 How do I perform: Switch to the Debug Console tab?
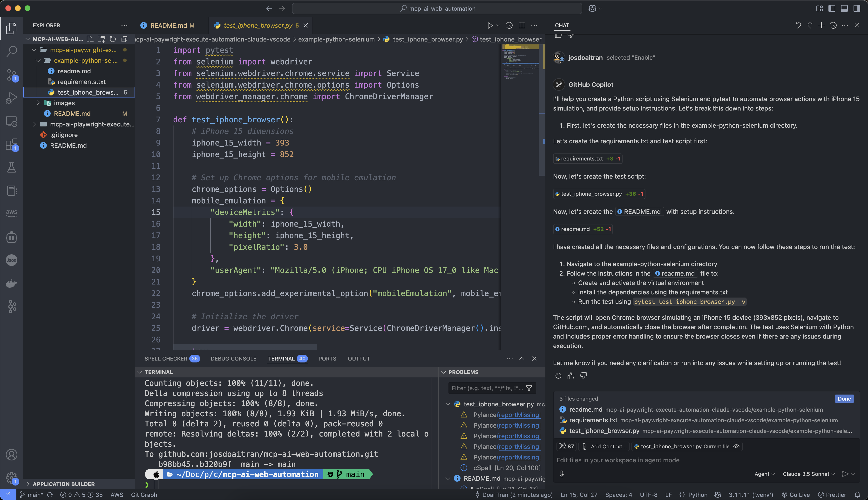(x=233, y=359)
